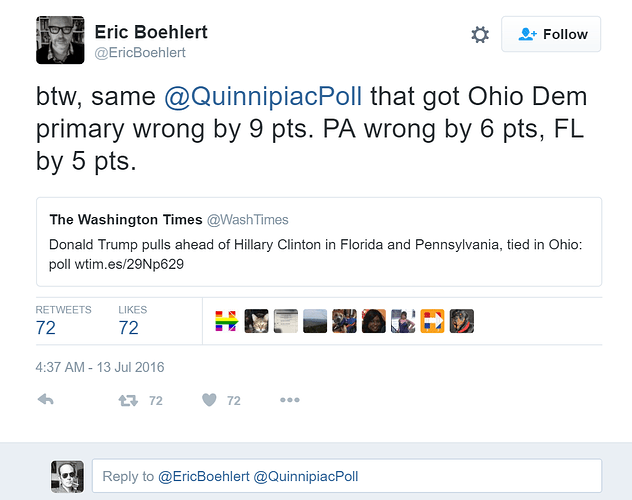Click Eric Boehlert's profile photo

60,41
